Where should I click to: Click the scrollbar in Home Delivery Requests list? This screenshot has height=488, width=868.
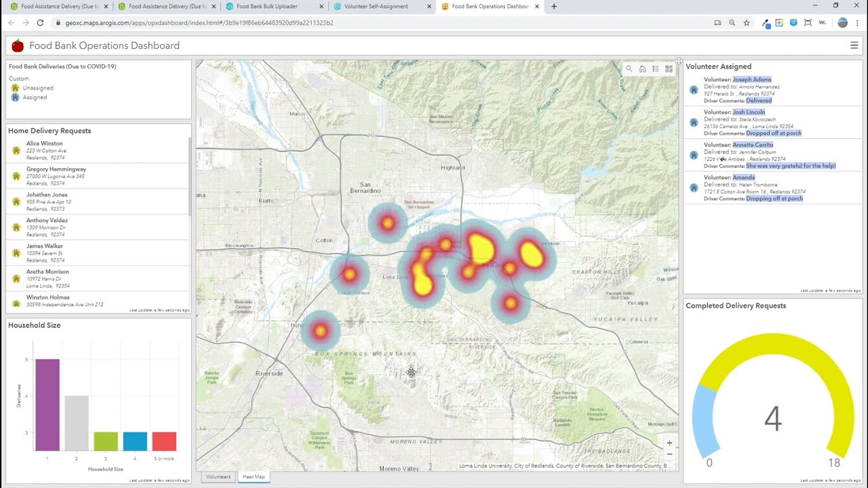click(190, 176)
